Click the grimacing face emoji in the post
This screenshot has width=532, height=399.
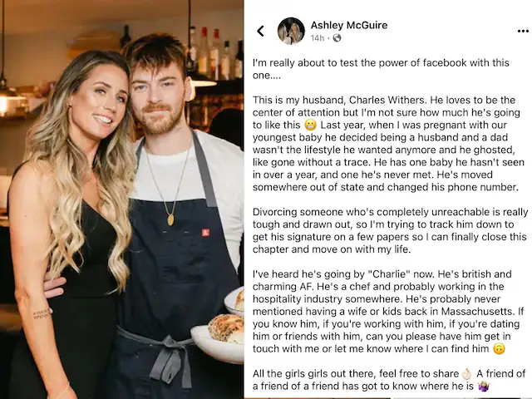310,126
